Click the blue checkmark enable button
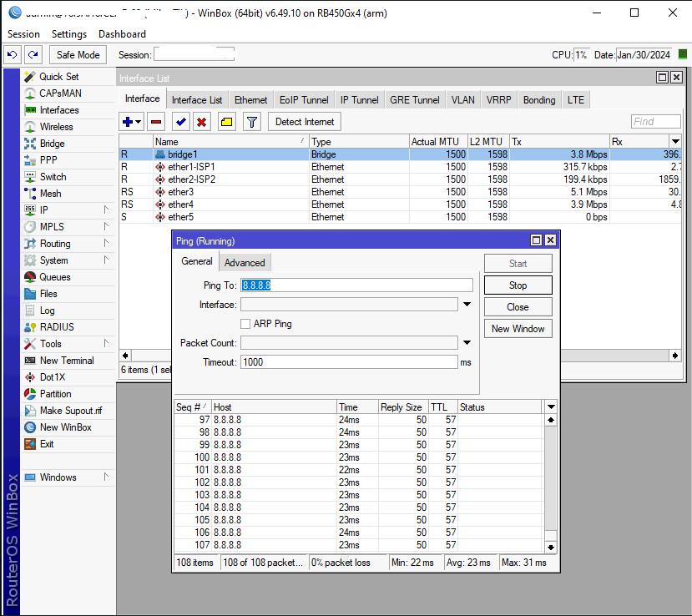 coord(180,122)
